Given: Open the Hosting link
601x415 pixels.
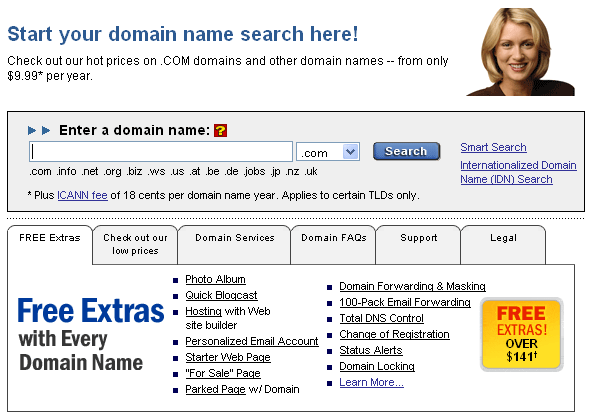Looking at the screenshot, I should tap(204, 311).
